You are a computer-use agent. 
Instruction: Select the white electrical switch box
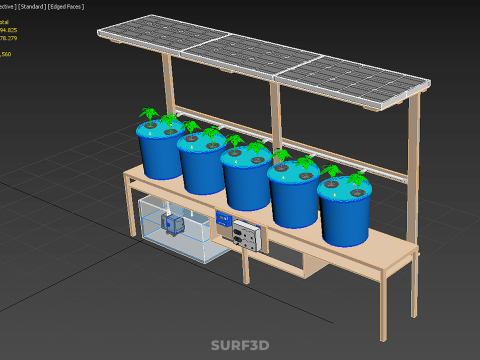tap(247, 236)
